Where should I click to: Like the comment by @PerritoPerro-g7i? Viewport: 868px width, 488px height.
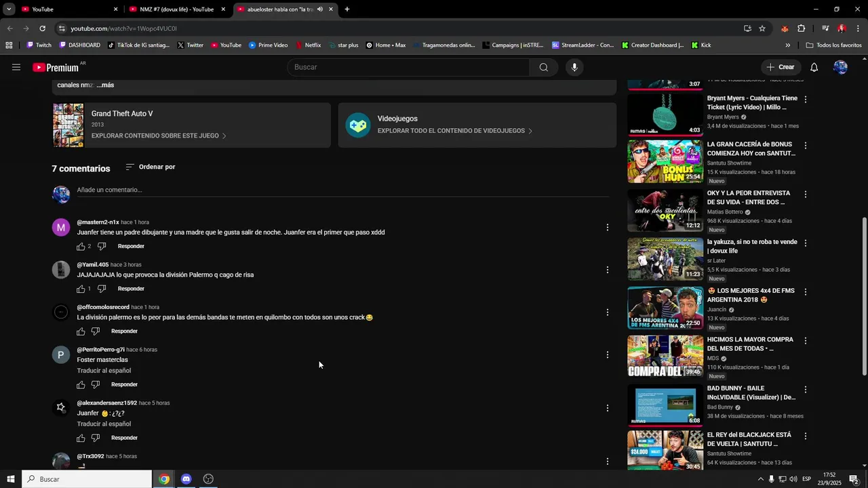[x=81, y=384]
